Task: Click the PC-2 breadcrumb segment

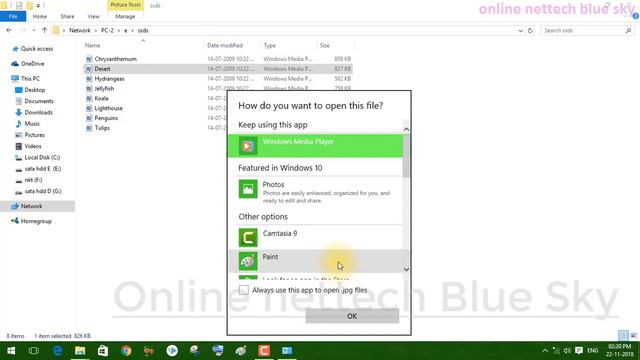Action: click(107, 31)
